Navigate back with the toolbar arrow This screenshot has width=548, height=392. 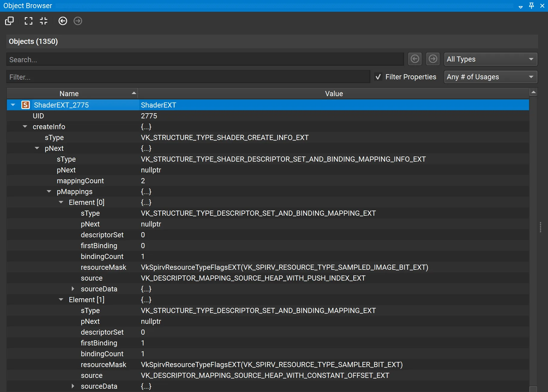pyautogui.click(x=63, y=21)
